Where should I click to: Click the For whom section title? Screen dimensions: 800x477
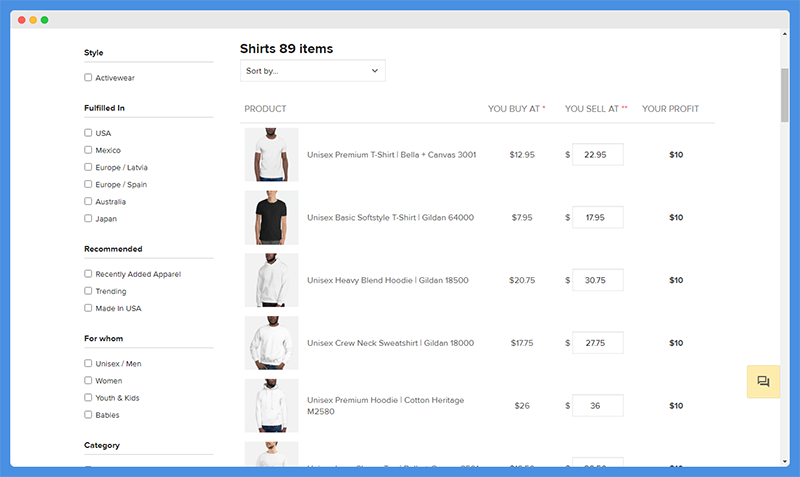coord(104,338)
